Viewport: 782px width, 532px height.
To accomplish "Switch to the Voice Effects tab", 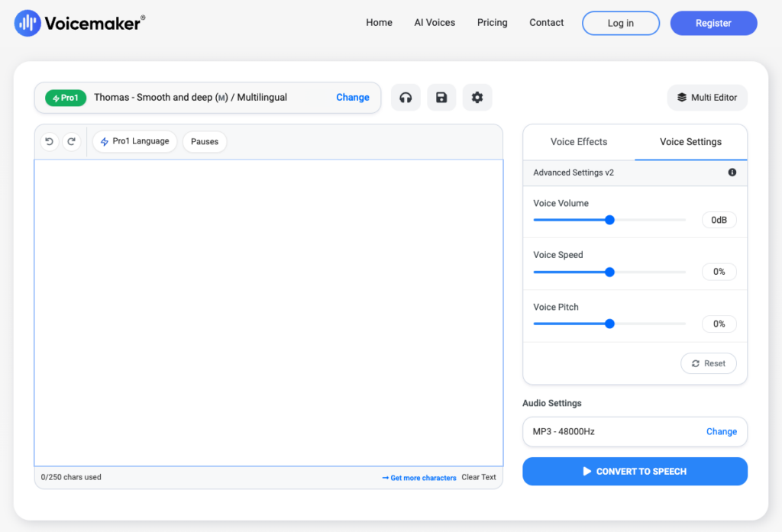I will [579, 142].
